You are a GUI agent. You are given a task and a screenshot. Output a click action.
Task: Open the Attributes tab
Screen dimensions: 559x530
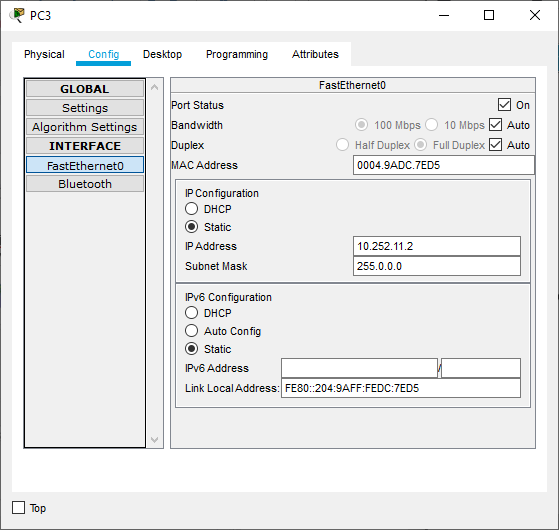coord(315,54)
